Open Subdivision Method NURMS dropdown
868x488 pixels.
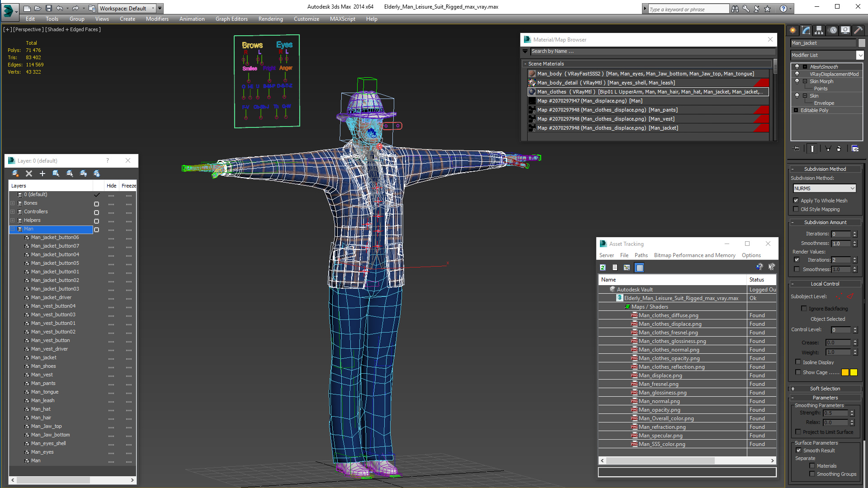click(x=825, y=188)
